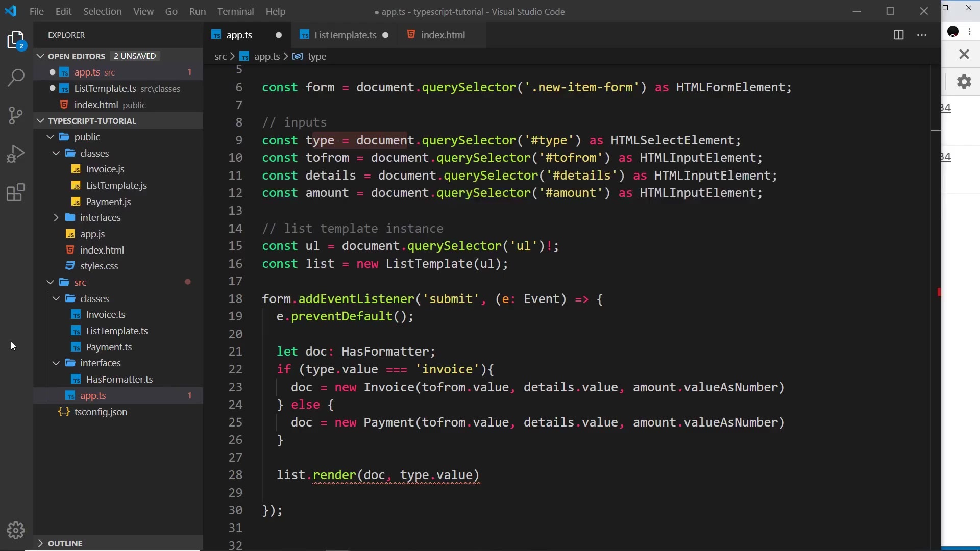This screenshot has width=980, height=551.
Task: Open ListTemplate.ts under src classes tree
Action: [x=118, y=331]
